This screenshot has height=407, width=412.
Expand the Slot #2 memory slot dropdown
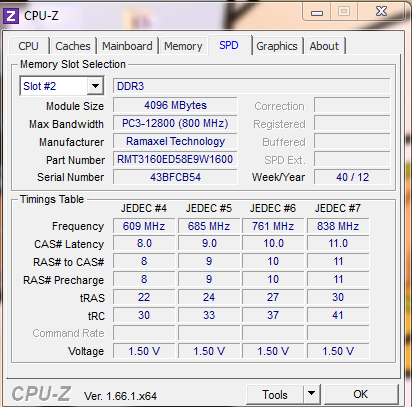click(x=95, y=86)
